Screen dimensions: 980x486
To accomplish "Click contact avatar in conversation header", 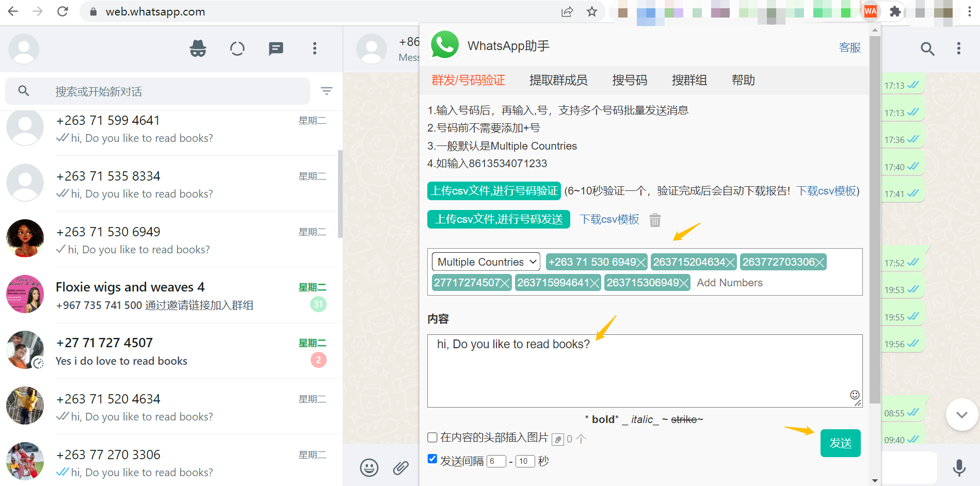I will coord(372,49).
